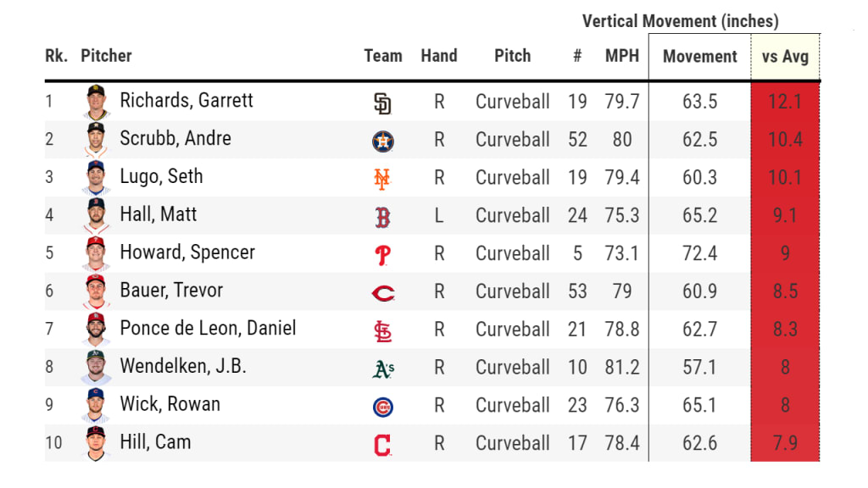Click the Philadelphia Phillies team logo
This screenshot has height=488, width=868.
click(x=382, y=255)
